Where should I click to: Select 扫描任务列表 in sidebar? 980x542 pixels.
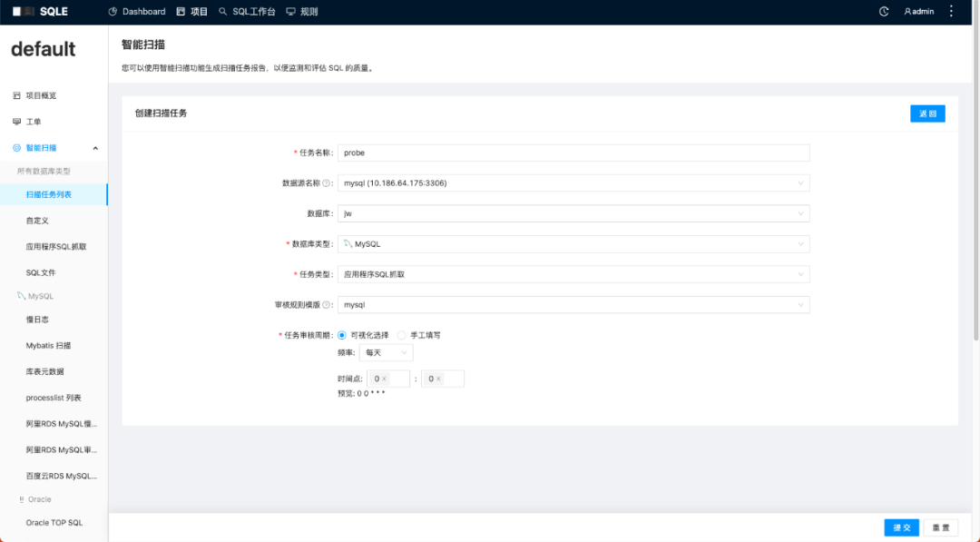(54, 194)
